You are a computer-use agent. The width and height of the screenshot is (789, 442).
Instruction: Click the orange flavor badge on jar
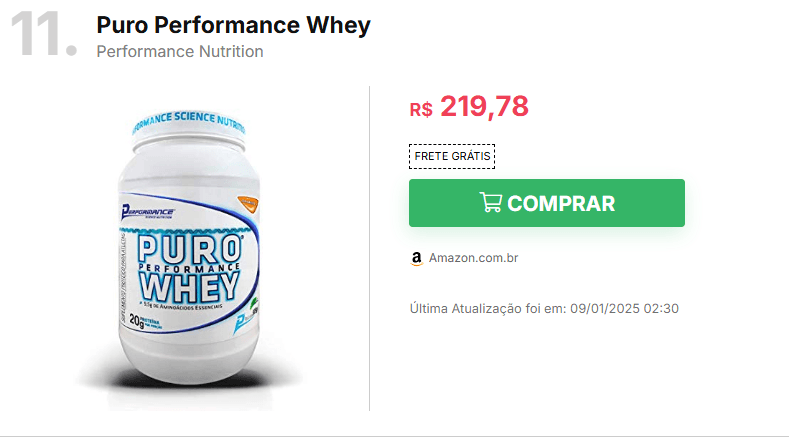click(x=248, y=203)
